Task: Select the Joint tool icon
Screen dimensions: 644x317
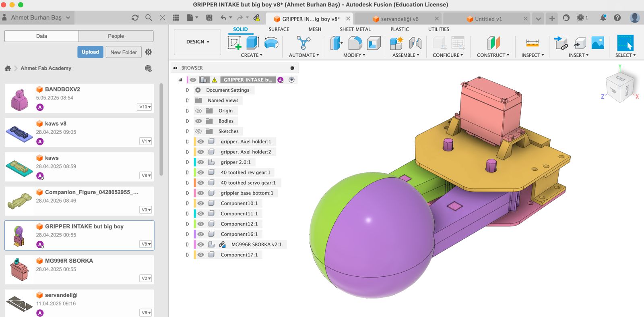Action: tap(415, 43)
